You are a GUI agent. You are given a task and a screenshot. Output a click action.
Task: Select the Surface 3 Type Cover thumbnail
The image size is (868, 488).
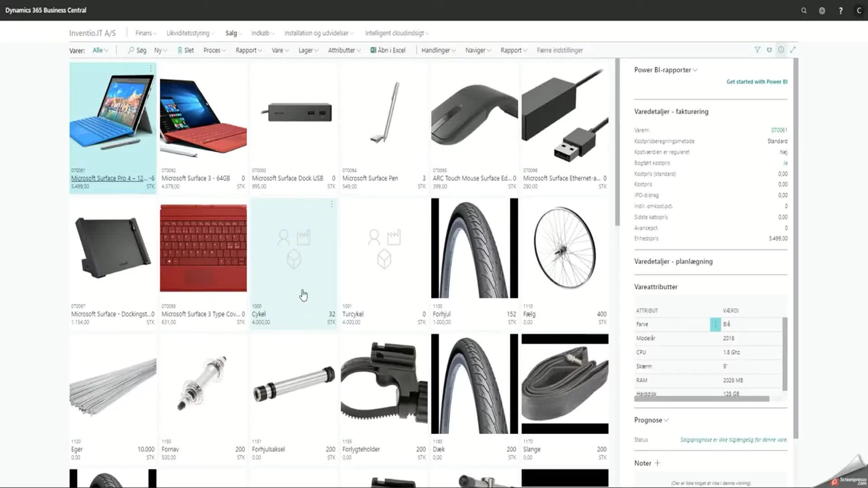pos(203,249)
